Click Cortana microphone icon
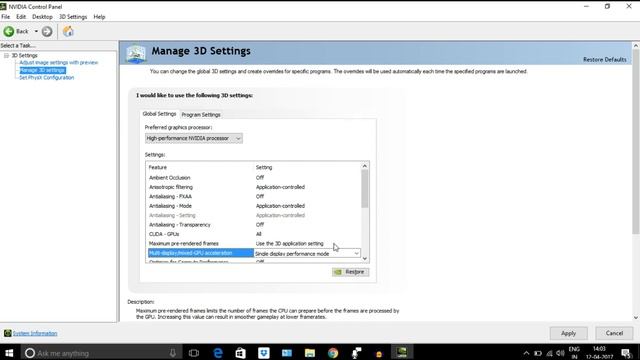640x360 pixels. 173,353
